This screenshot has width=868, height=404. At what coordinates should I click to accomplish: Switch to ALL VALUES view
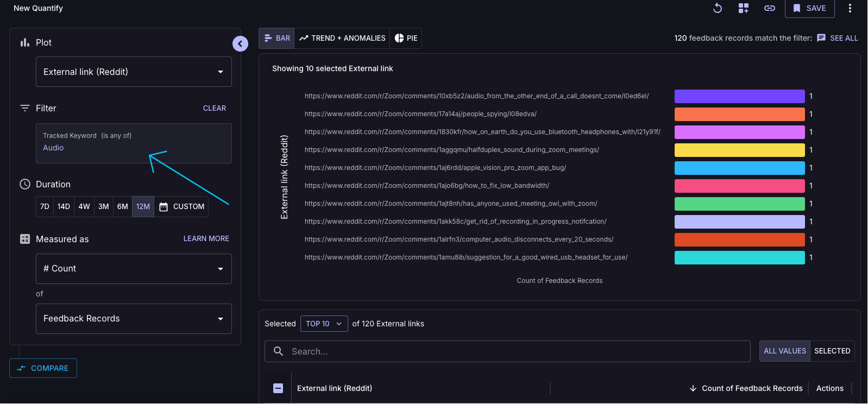pos(785,351)
